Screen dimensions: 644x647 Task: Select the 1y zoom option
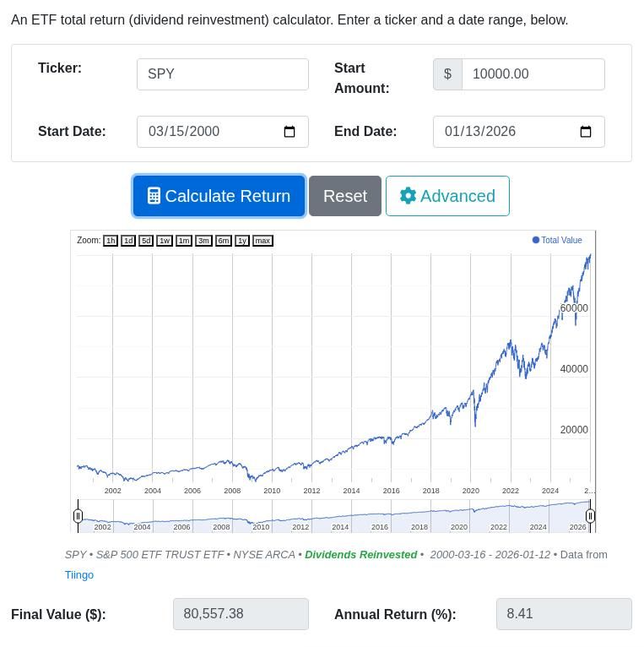click(x=242, y=241)
